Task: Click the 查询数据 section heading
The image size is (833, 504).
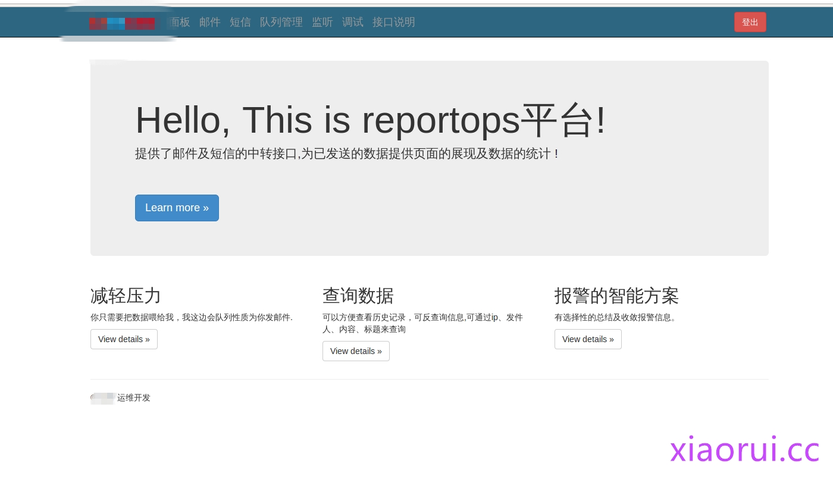Action: coord(358,296)
